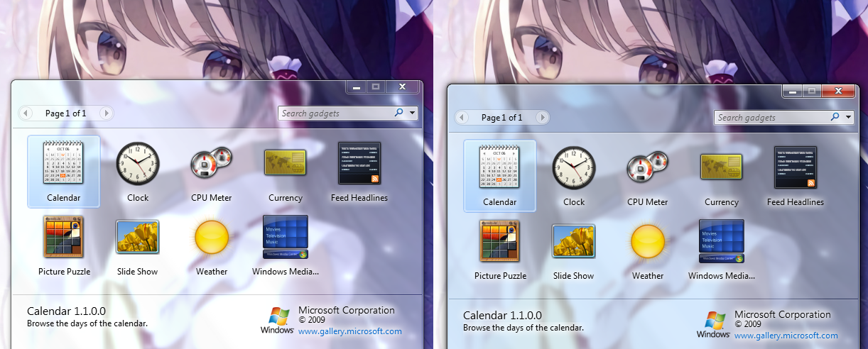This screenshot has height=349, width=868.
Task: Select Picture Puzzle gadget in right window
Action: click(500, 250)
